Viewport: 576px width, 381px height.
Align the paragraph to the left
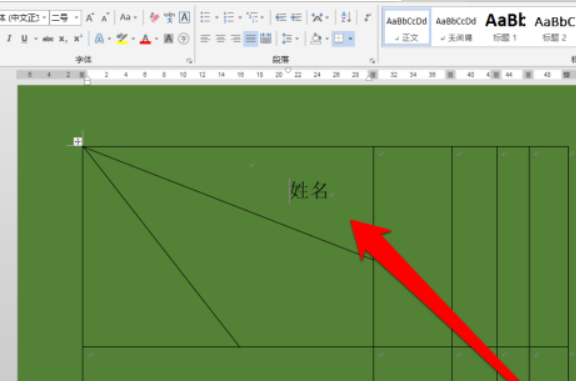205,39
